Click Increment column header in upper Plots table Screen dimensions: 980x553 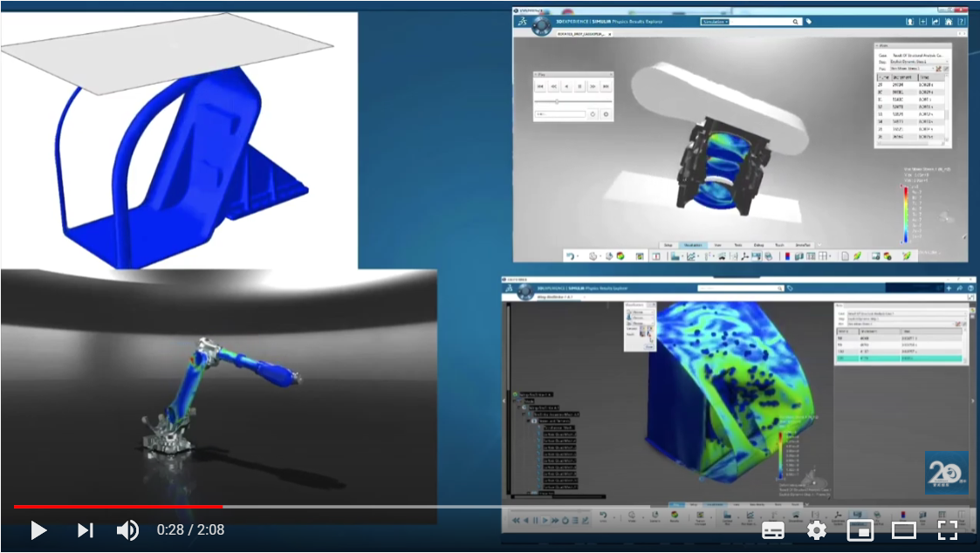tap(904, 78)
